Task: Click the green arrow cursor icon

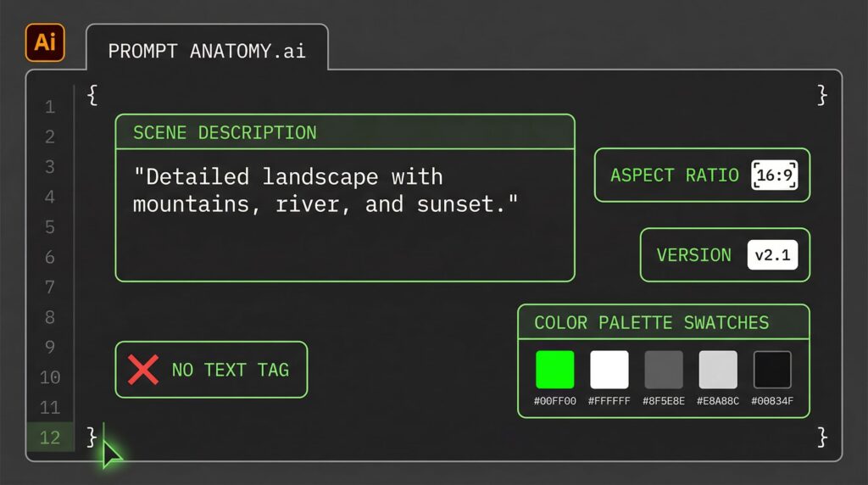Action: (x=111, y=453)
